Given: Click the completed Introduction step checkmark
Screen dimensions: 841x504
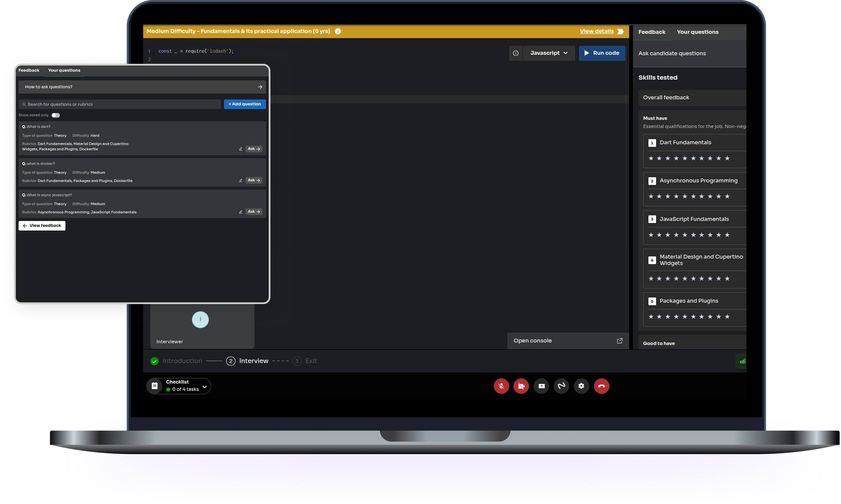Looking at the screenshot, I should [154, 361].
